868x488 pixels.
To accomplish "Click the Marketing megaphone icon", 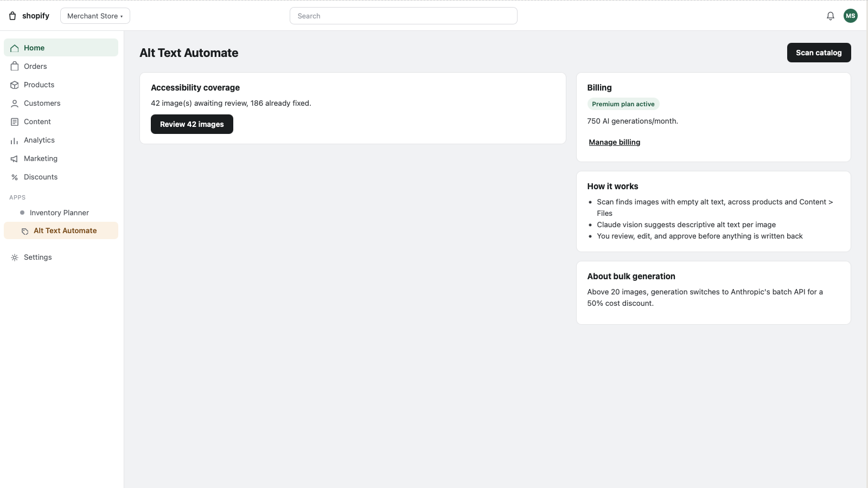I will [15, 159].
